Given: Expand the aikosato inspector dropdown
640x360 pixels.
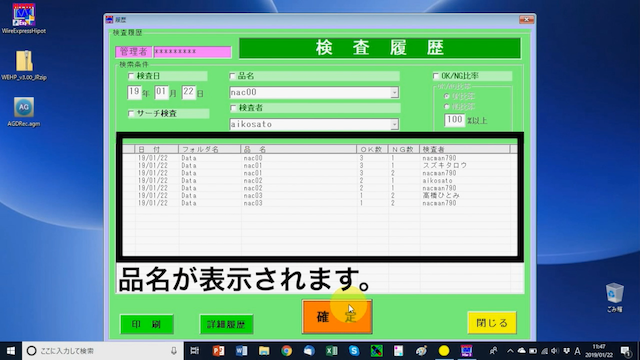Looking at the screenshot, I should click(x=394, y=124).
